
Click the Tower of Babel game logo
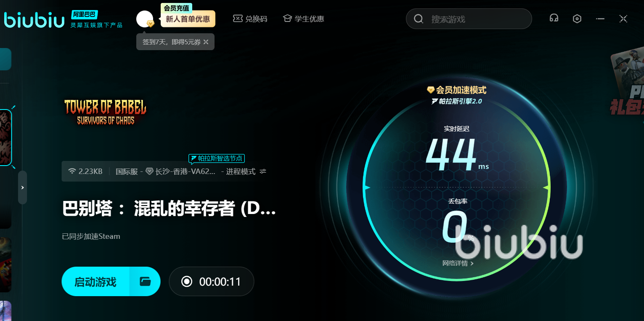point(105,112)
